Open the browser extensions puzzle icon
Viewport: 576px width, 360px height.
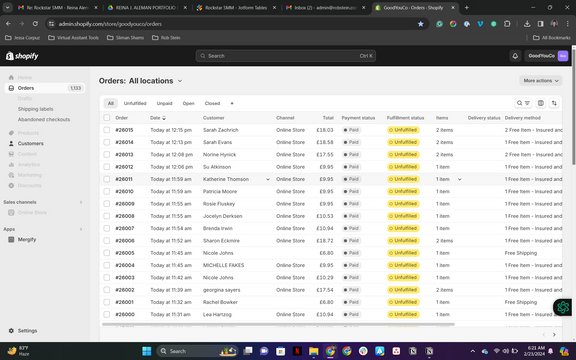point(507,24)
